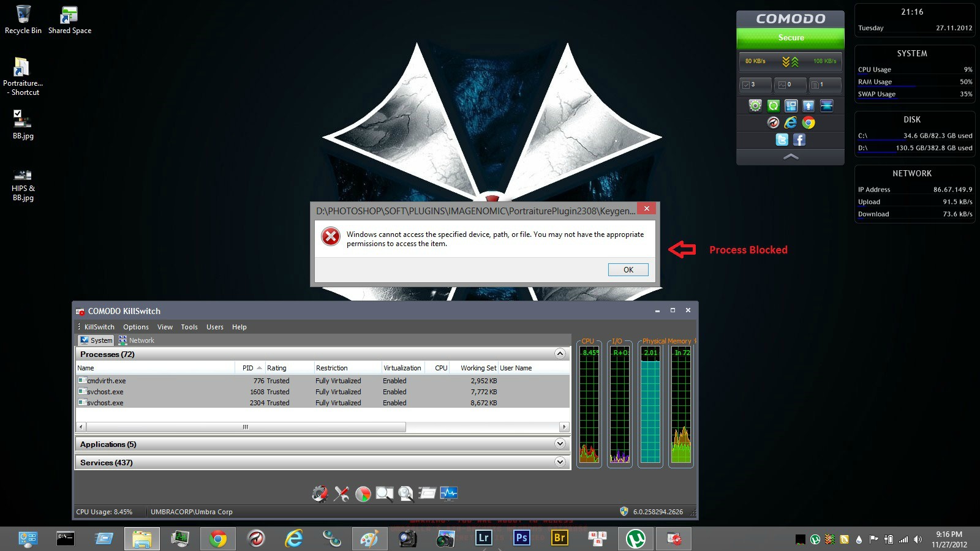Sort processes by Virtualization column

pos(402,368)
